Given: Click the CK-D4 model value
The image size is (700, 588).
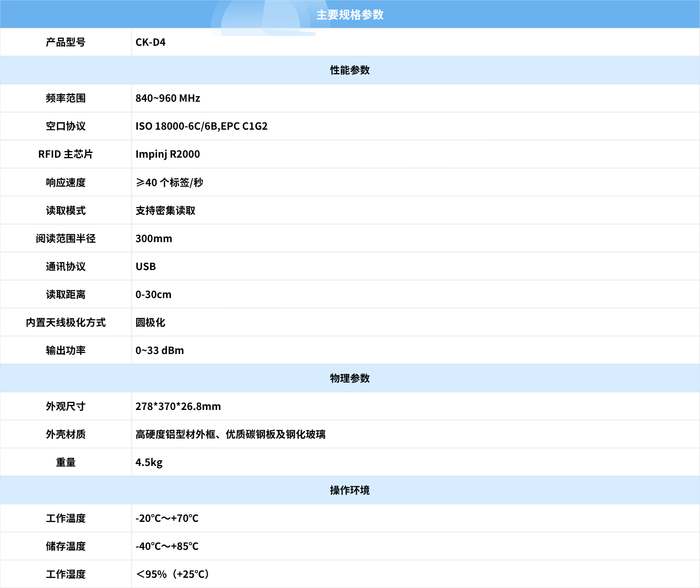Looking at the screenshot, I should (x=151, y=42).
